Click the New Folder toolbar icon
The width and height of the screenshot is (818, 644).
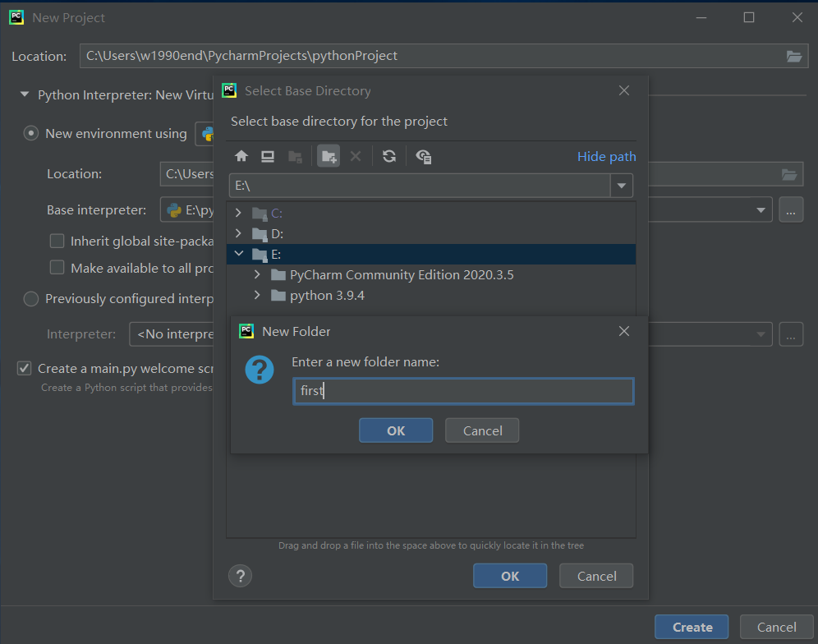click(329, 156)
